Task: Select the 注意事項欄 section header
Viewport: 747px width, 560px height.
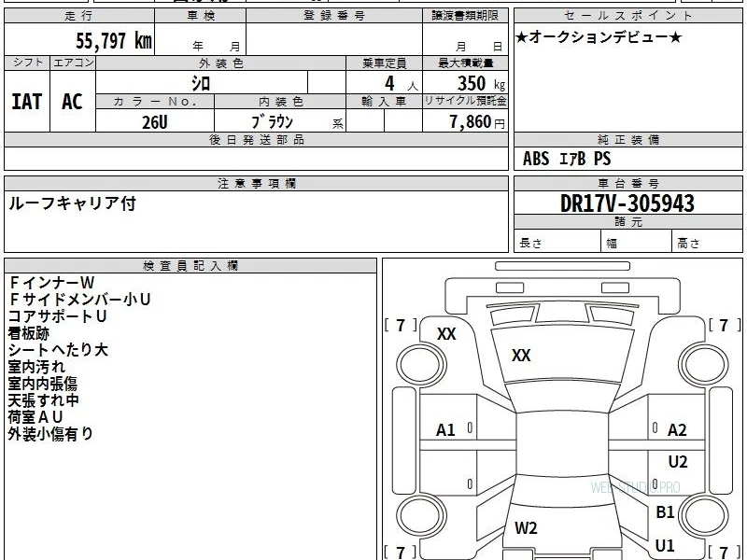Action: point(256,183)
